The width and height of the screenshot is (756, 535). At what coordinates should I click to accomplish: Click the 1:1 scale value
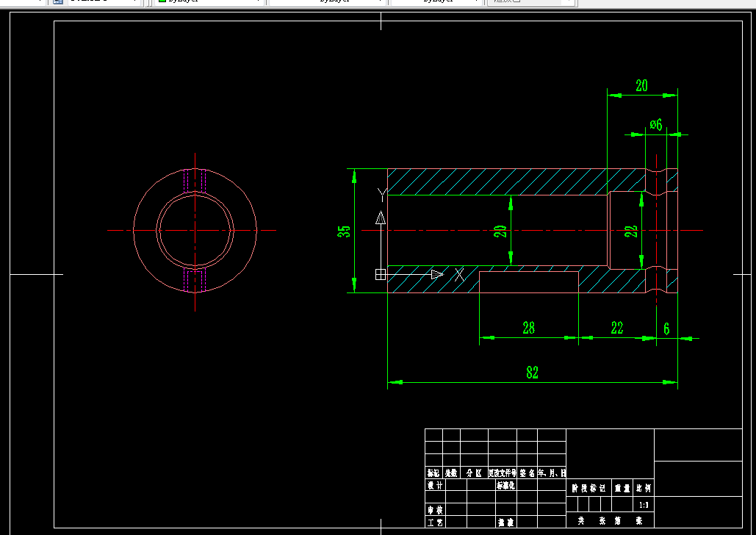click(644, 505)
